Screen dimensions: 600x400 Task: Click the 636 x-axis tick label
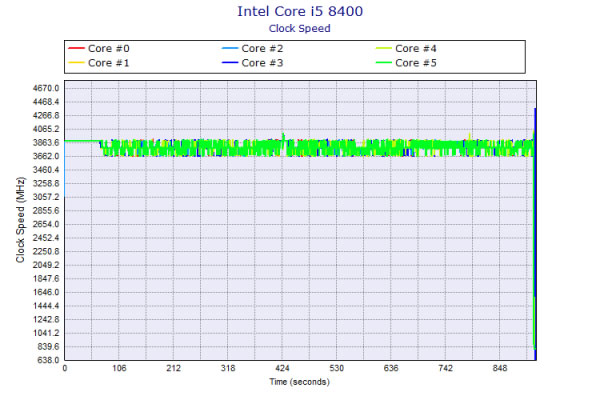pos(391,368)
